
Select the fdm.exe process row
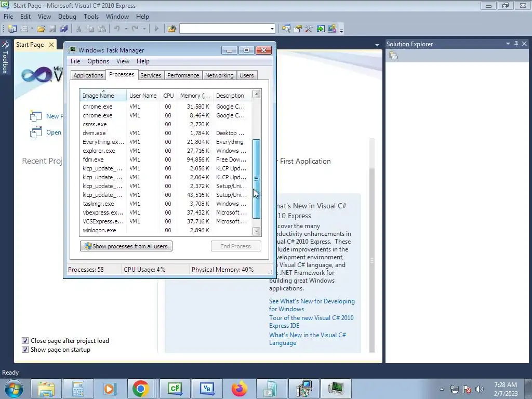(x=166, y=159)
